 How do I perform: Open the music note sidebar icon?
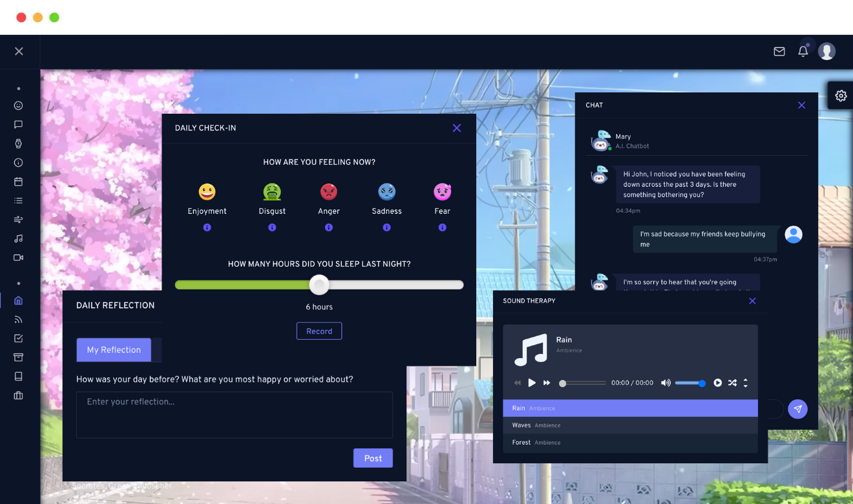[19, 238]
